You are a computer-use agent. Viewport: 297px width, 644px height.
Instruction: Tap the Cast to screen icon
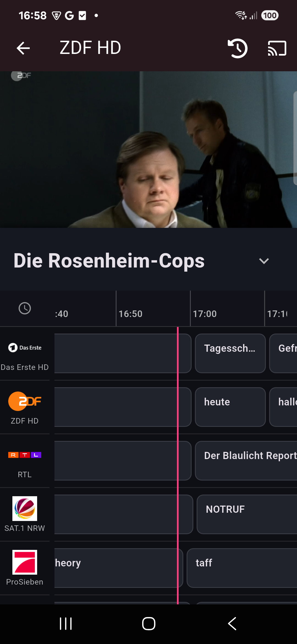coord(277,48)
